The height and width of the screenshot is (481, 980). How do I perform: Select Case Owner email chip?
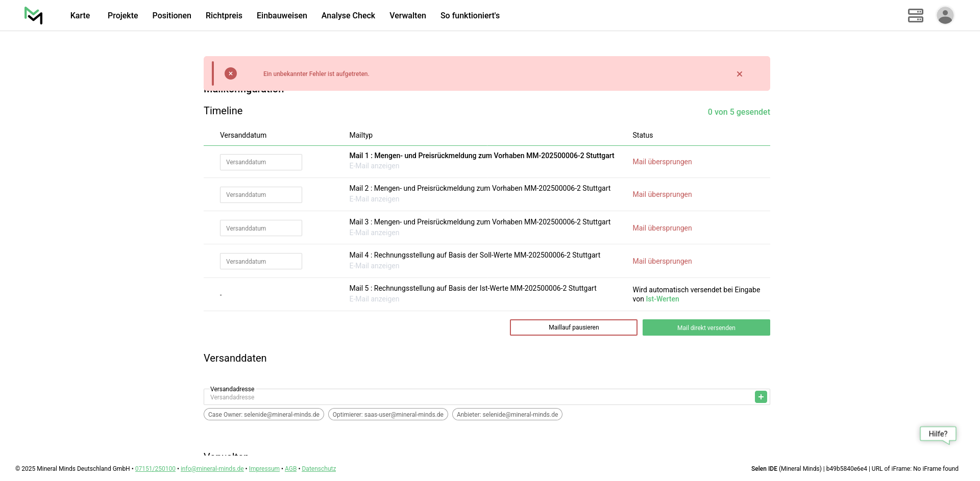click(x=263, y=414)
